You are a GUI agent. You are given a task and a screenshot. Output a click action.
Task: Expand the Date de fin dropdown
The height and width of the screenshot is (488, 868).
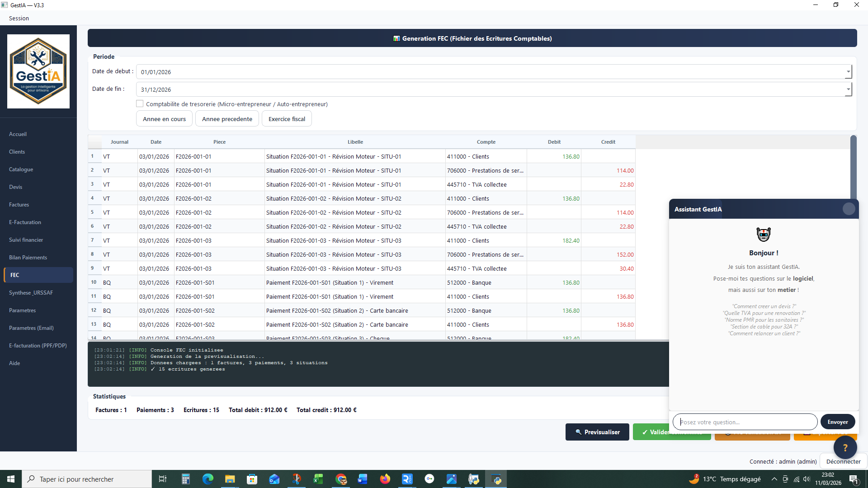coord(848,89)
